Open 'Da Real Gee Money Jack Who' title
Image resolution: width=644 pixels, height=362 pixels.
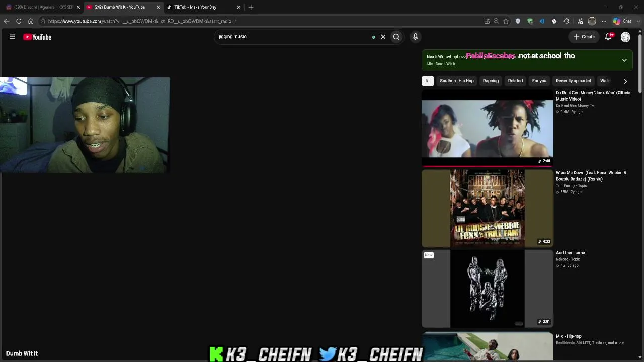(x=594, y=96)
